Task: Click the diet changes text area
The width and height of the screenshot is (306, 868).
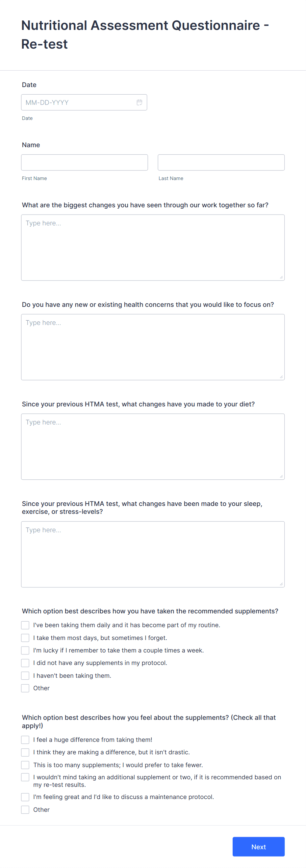Action: (153, 447)
